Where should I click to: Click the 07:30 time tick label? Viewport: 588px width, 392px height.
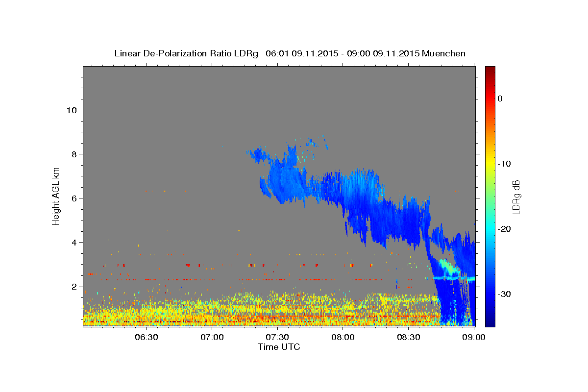(277, 337)
